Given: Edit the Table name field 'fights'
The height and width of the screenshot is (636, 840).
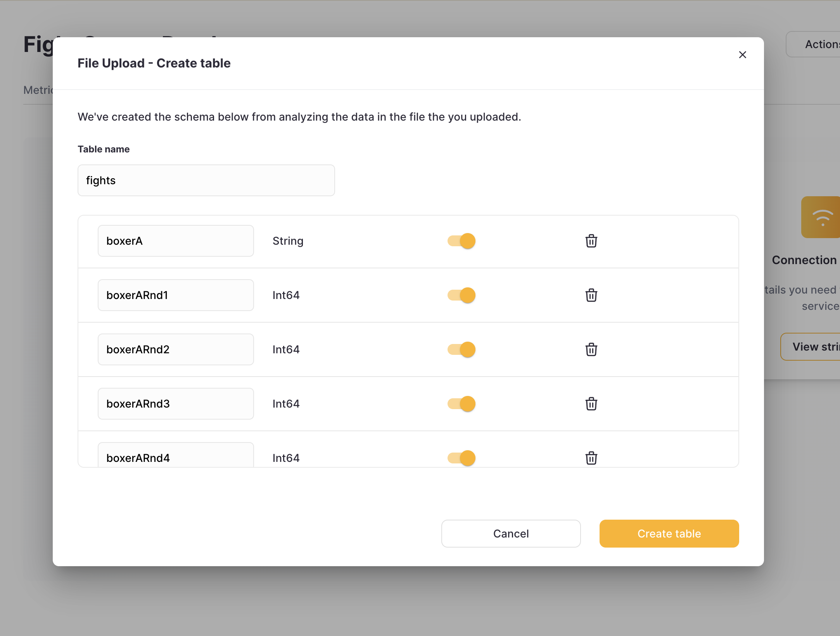Looking at the screenshot, I should coord(206,180).
